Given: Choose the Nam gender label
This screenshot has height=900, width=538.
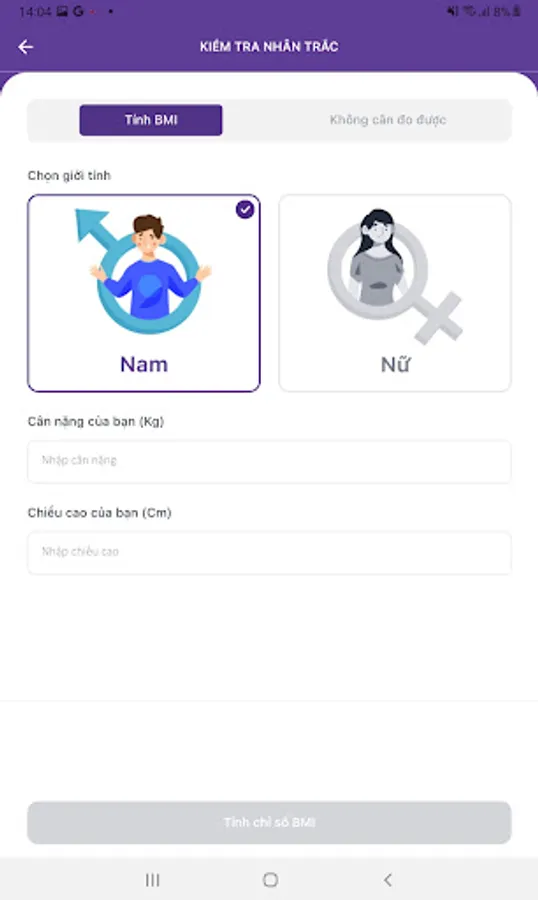Looking at the screenshot, I should [144, 364].
